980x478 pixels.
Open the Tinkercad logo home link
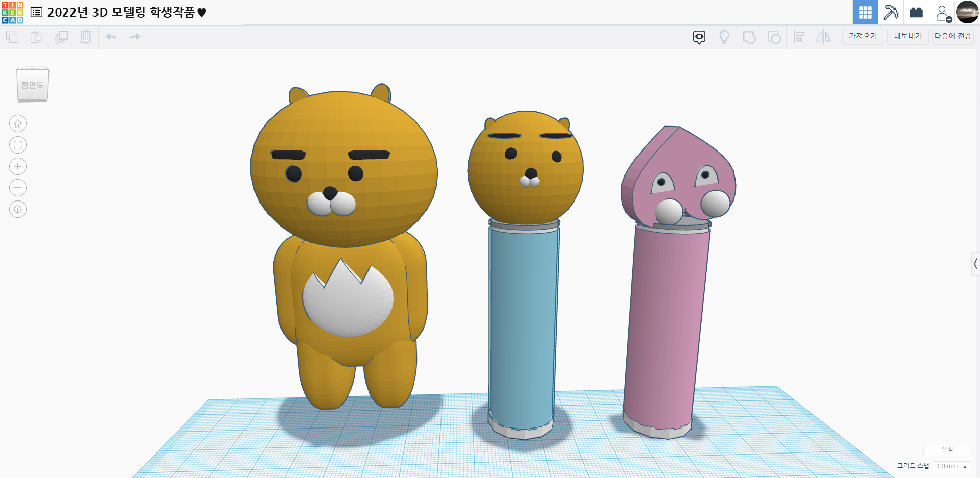pyautogui.click(x=12, y=12)
